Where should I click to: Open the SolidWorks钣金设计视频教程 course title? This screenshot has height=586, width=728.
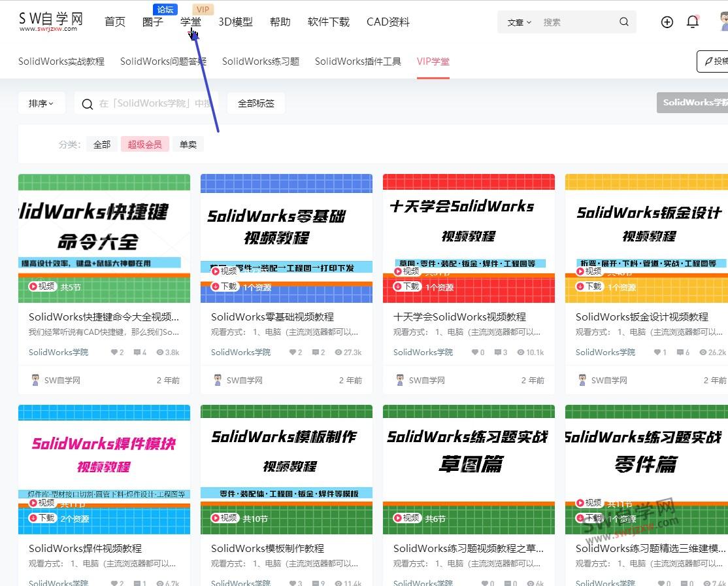pyautogui.click(x=642, y=316)
